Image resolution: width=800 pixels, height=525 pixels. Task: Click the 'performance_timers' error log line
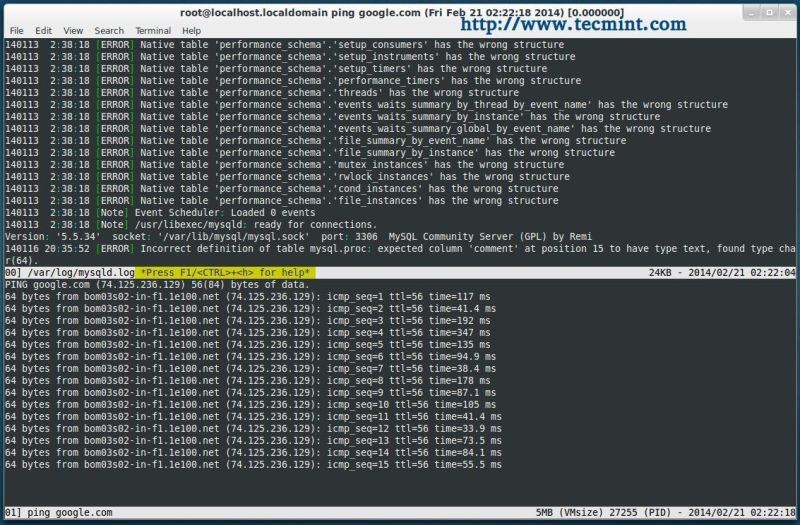(293, 81)
